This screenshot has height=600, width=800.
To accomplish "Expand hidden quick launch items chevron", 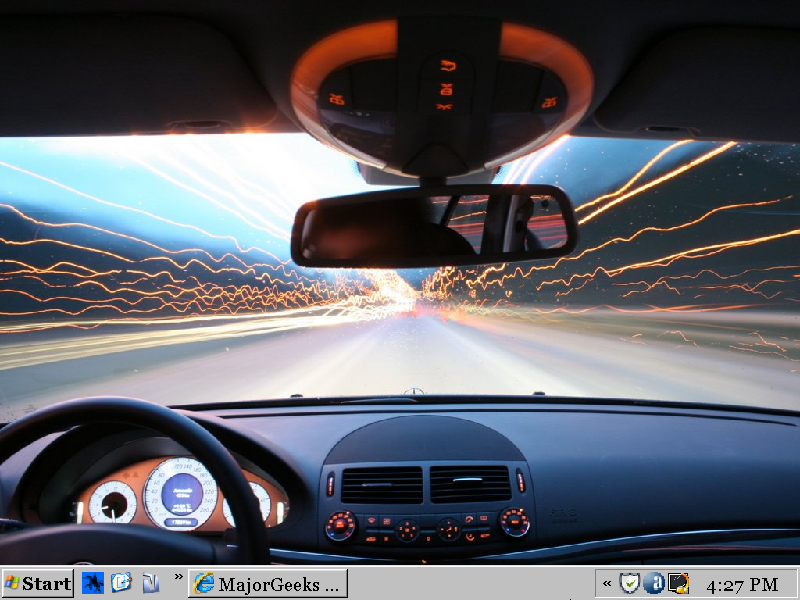I will pyautogui.click(x=179, y=577).
